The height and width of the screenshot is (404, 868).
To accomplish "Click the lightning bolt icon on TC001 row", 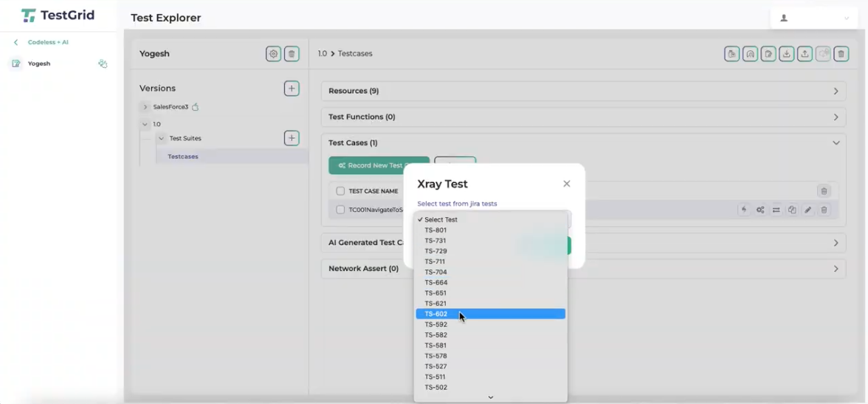I will [745, 210].
